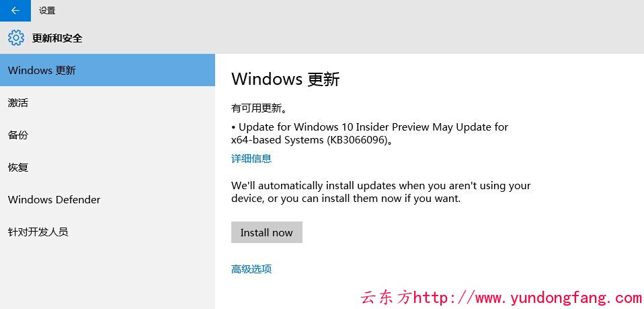Click the Install now button
This screenshot has height=309, width=644.
pos(267,232)
